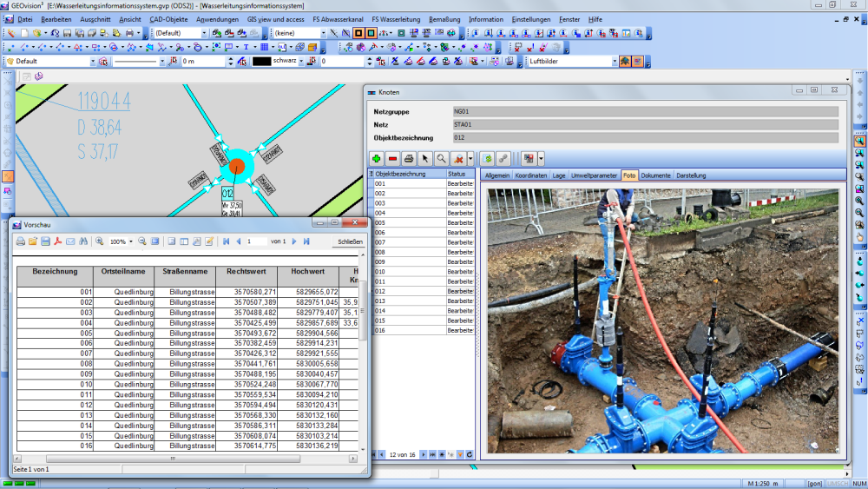The width and height of the screenshot is (868, 489).
Task: Click the green plus add-node icon
Action: point(377,159)
